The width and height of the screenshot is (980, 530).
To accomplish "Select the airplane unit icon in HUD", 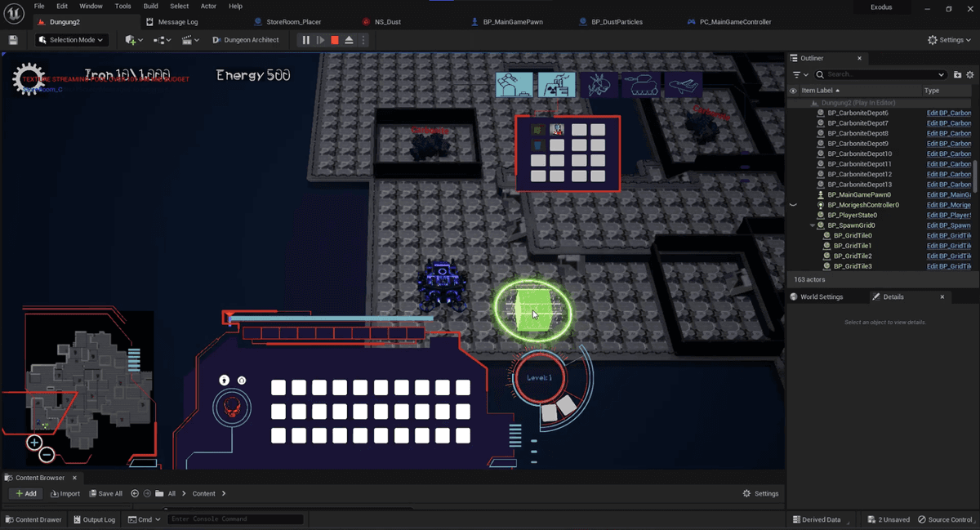I will (683, 85).
